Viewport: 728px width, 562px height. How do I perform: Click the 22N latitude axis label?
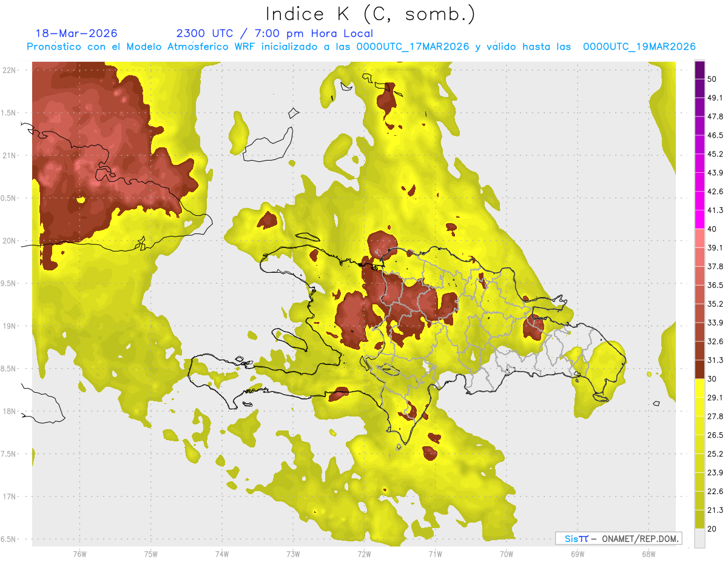point(10,70)
